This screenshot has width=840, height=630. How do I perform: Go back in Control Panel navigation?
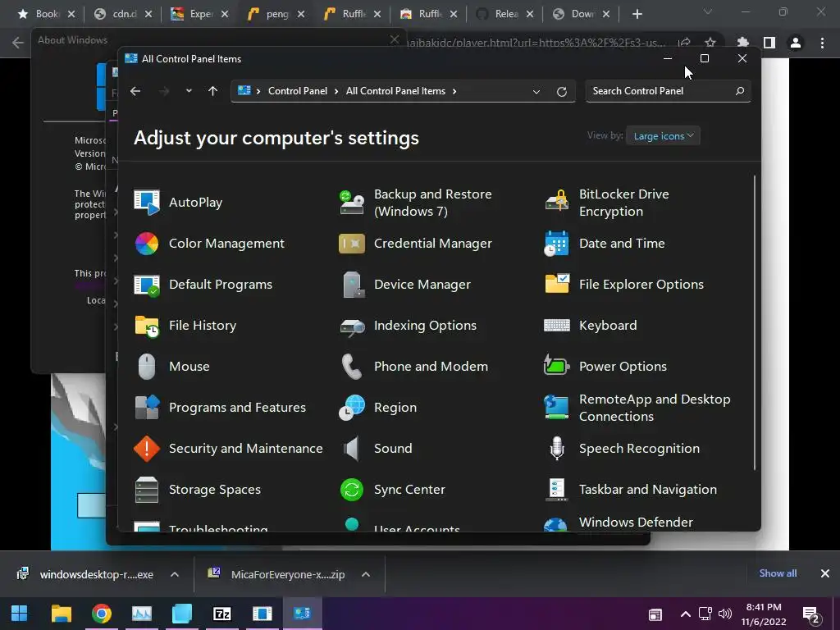(135, 91)
